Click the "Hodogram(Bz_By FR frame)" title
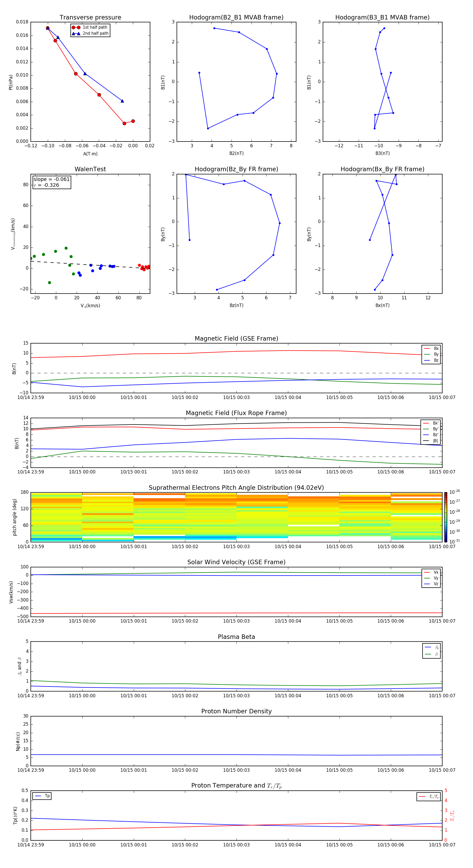This screenshot has height=868, width=473. pos(236,169)
